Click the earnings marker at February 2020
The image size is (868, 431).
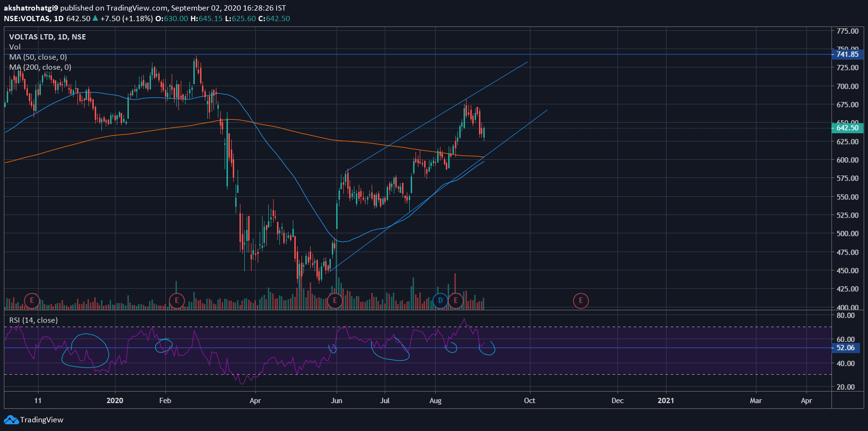(177, 301)
